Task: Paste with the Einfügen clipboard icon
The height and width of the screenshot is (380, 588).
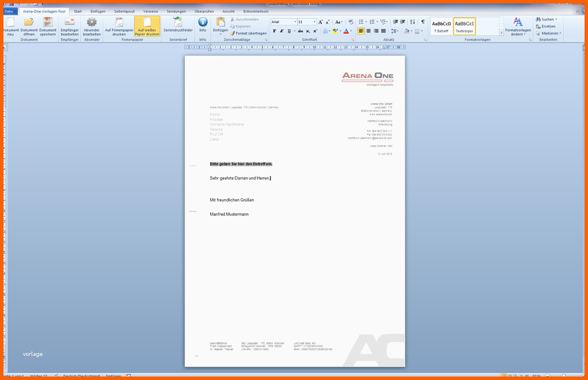Action: click(220, 25)
